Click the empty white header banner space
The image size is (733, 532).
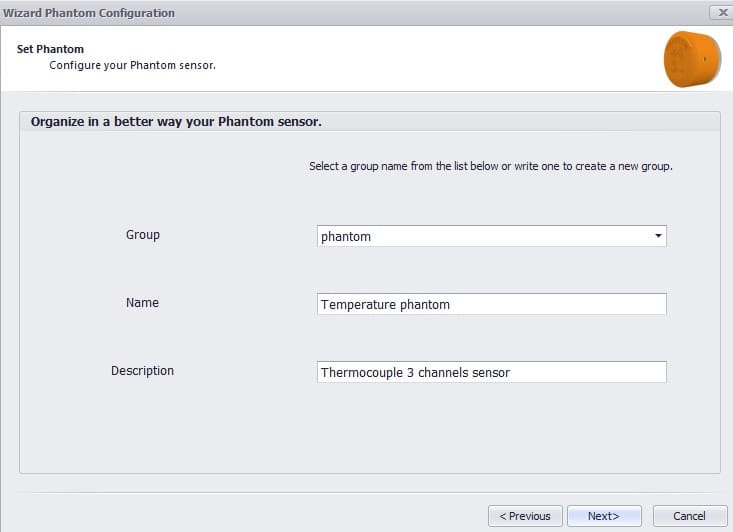[420, 58]
